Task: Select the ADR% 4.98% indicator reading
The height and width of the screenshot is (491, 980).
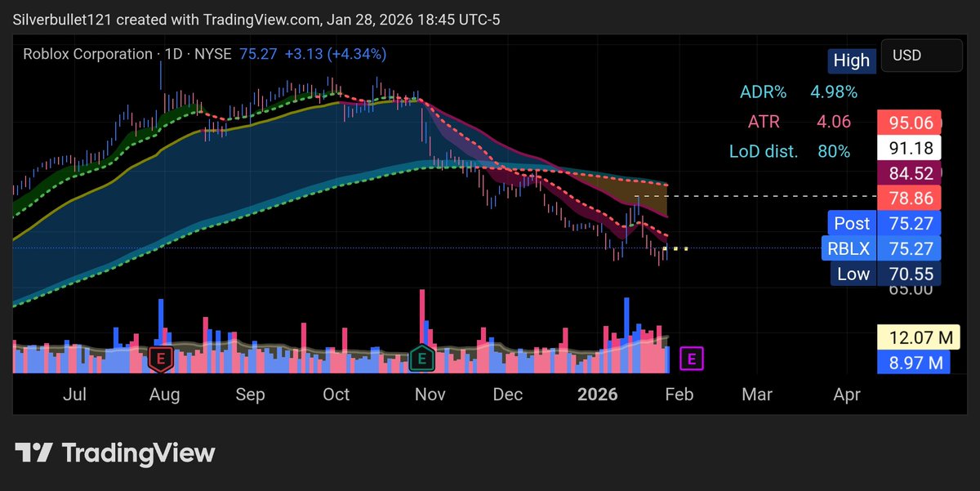Action: pos(799,92)
